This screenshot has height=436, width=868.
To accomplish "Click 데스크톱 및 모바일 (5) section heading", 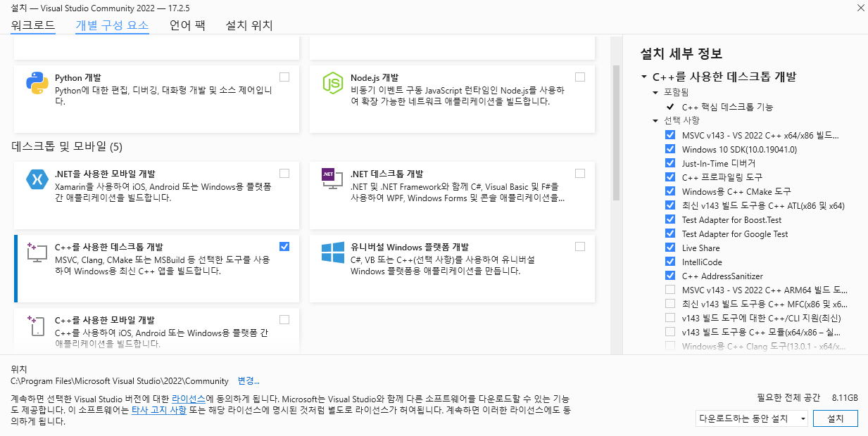I will (x=67, y=146).
